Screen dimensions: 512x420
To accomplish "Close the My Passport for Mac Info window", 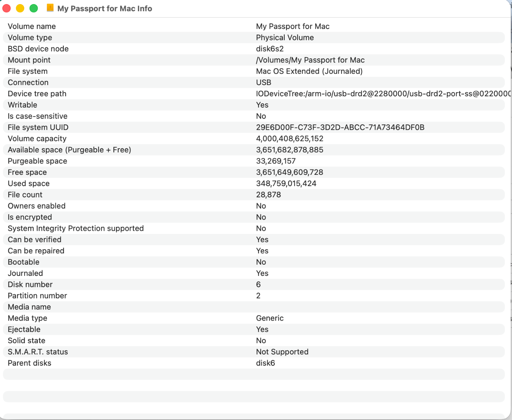I will tap(7, 8).
